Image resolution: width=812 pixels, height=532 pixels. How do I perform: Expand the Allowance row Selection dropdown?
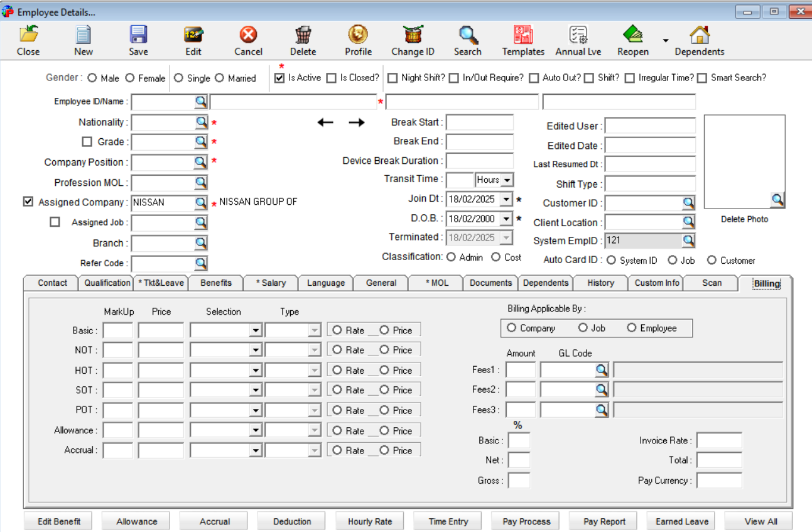click(x=256, y=431)
